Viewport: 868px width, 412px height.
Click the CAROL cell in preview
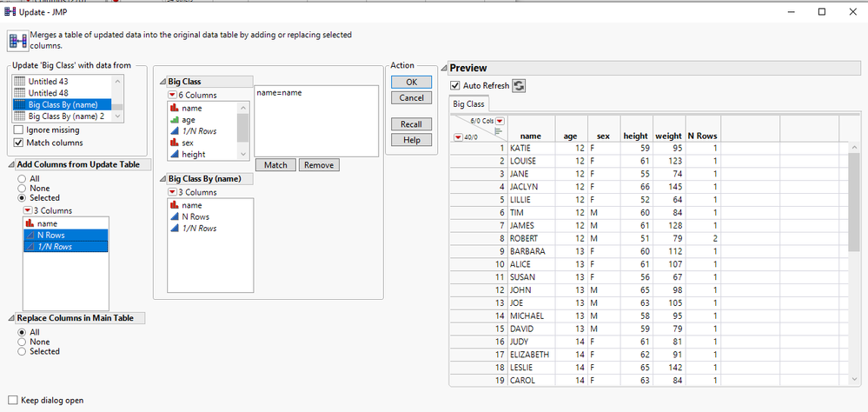532,381
